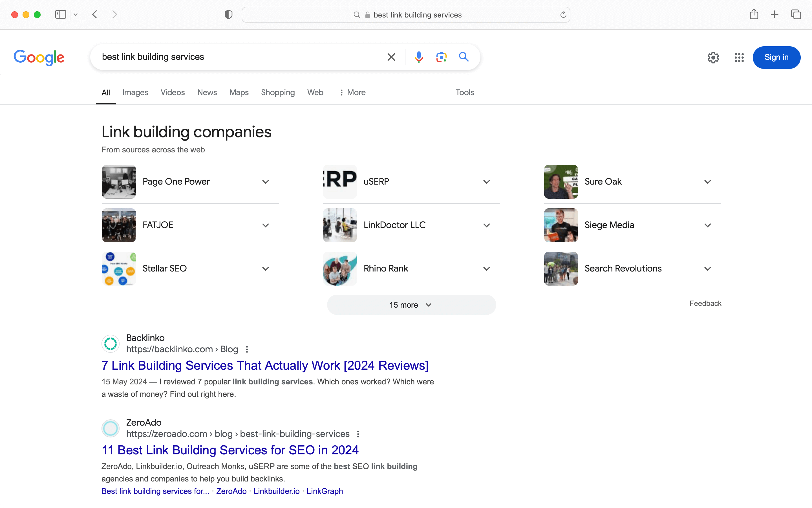Image resolution: width=812 pixels, height=508 pixels.
Task: Start voice search with microphone icon
Action: [x=419, y=57]
